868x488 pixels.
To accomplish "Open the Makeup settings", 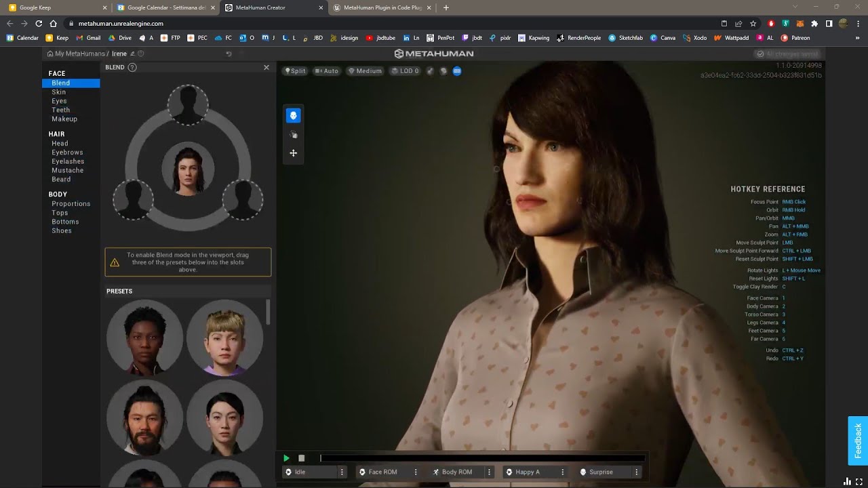I will point(64,119).
